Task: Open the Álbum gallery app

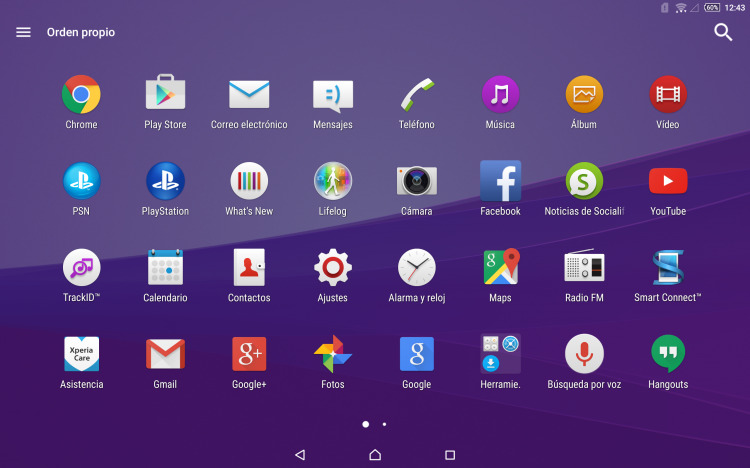Action: pos(584,95)
